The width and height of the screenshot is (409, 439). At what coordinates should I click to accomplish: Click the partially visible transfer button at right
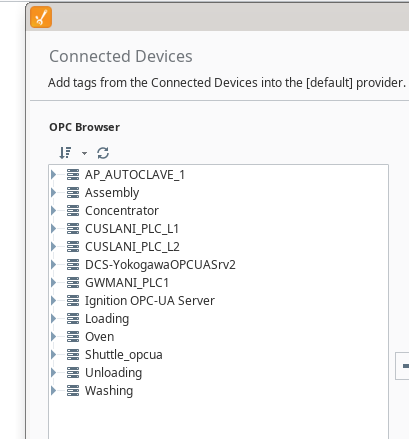click(402, 366)
